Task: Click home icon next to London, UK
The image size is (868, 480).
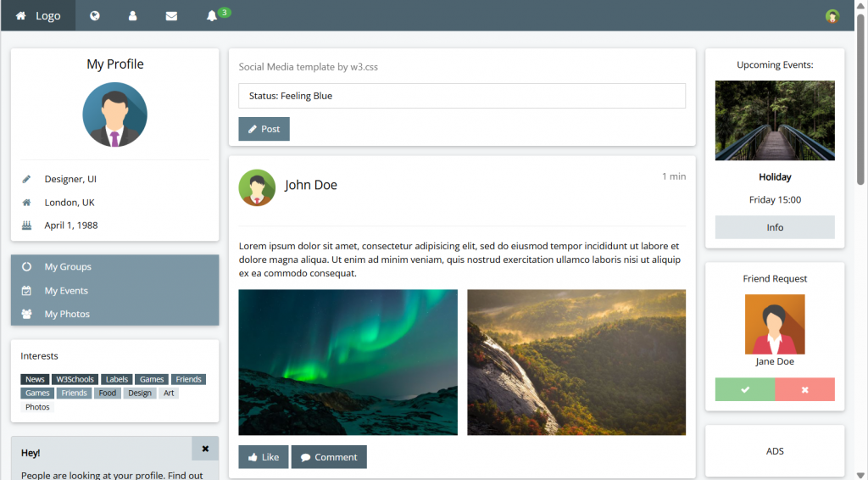Action: pyautogui.click(x=26, y=202)
